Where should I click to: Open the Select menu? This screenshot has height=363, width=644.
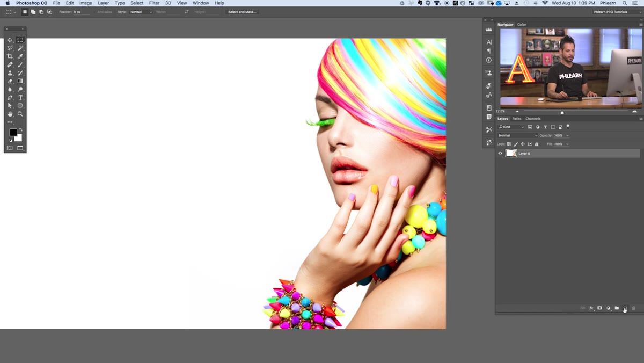(137, 3)
